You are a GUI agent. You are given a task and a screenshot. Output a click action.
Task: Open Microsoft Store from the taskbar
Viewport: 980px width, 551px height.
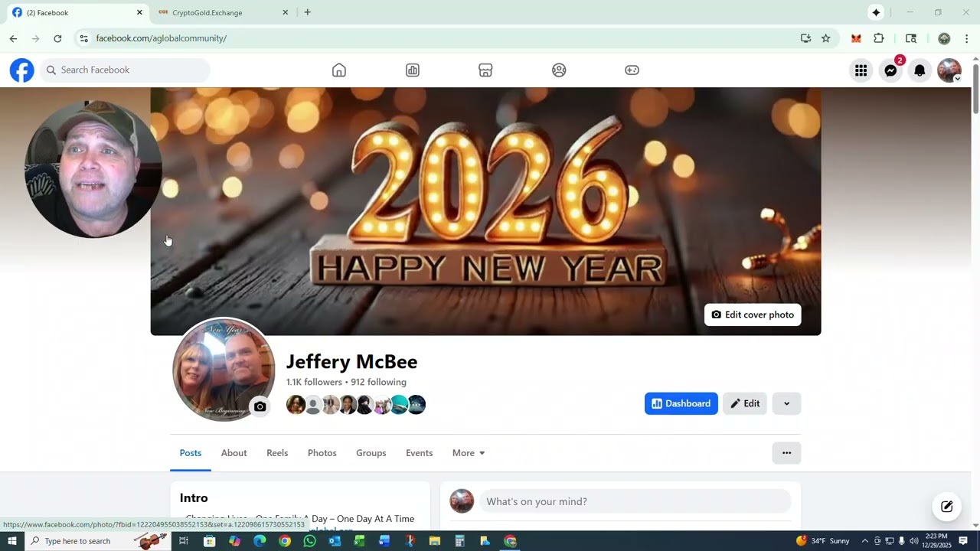click(x=209, y=541)
